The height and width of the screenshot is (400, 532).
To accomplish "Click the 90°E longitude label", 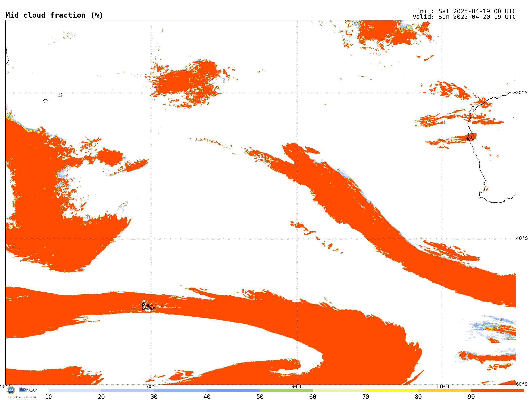I will pos(297,387).
